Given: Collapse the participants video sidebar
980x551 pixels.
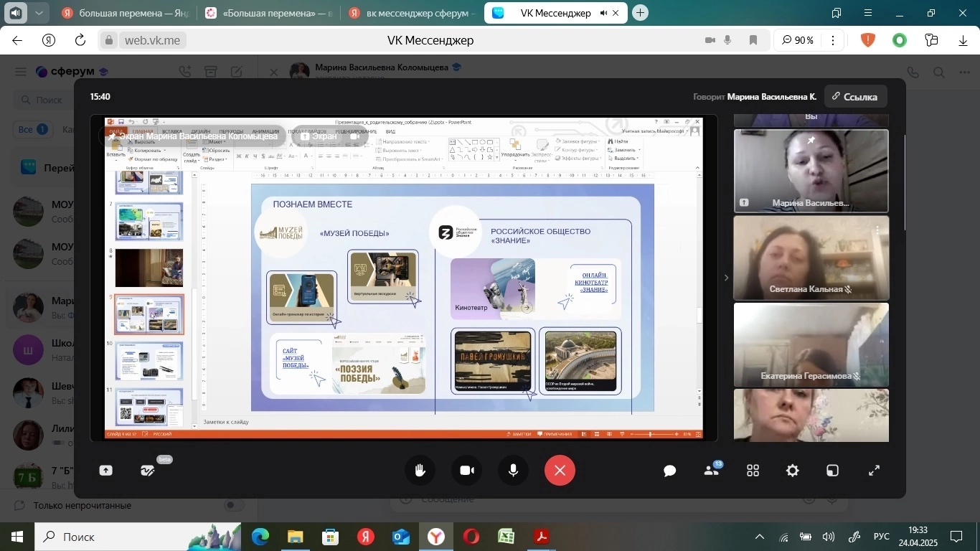Looking at the screenshot, I should click(725, 278).
